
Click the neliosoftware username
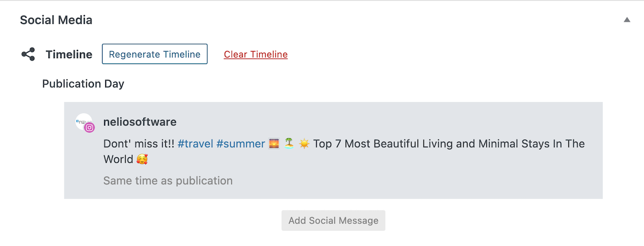pos(140,122)
